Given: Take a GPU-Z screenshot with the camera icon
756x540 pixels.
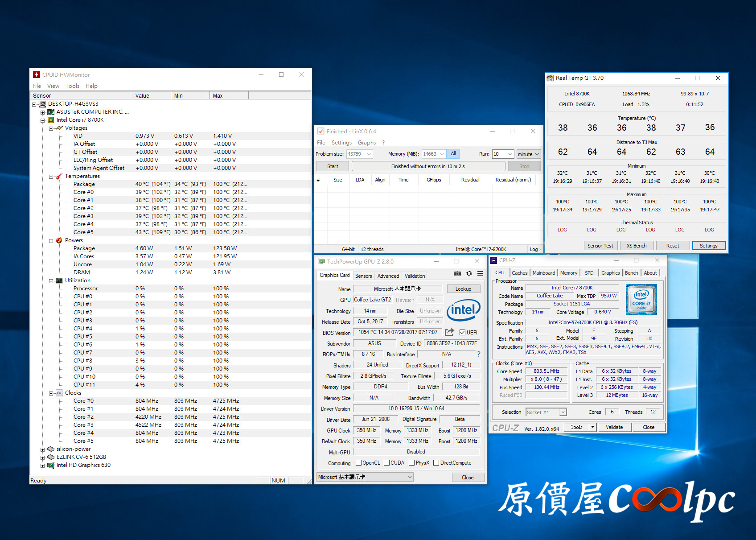Looking at the screenshot, I should click(457, 273).
